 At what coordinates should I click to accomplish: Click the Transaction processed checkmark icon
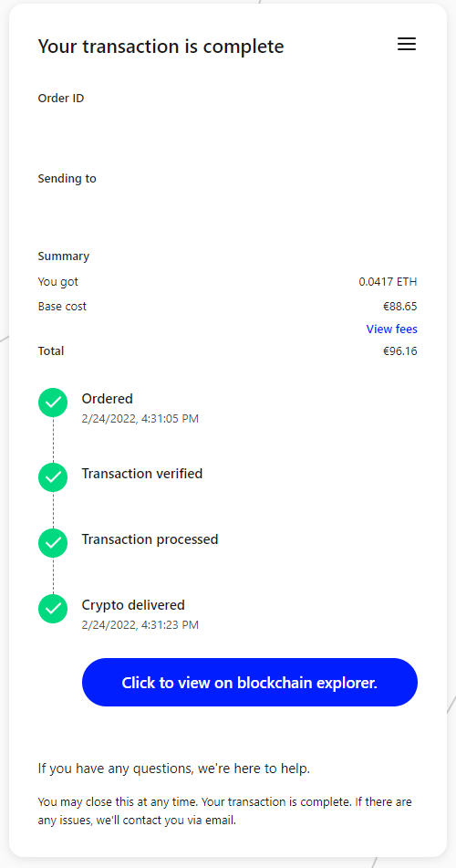(x=53, y=543)
